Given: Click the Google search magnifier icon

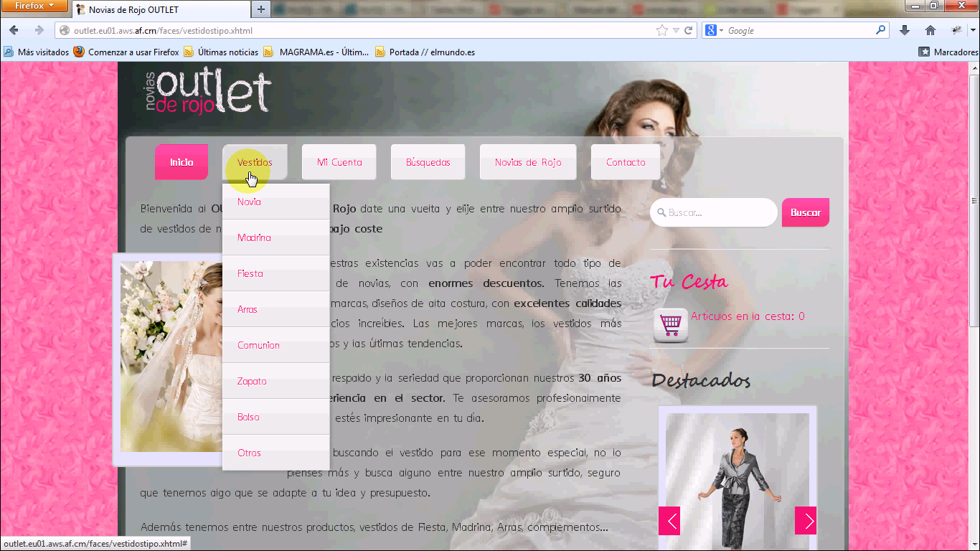Looking at the screenshot, I should pyautogui.click(x=880, y=30).
